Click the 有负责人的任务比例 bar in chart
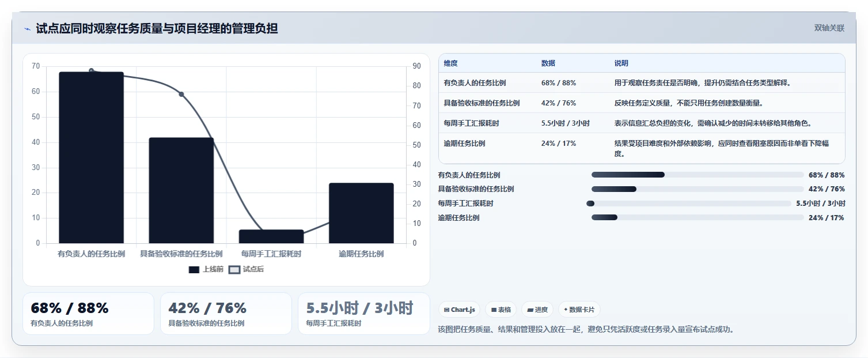Viewport: 868px width, 358px height. 91,157
